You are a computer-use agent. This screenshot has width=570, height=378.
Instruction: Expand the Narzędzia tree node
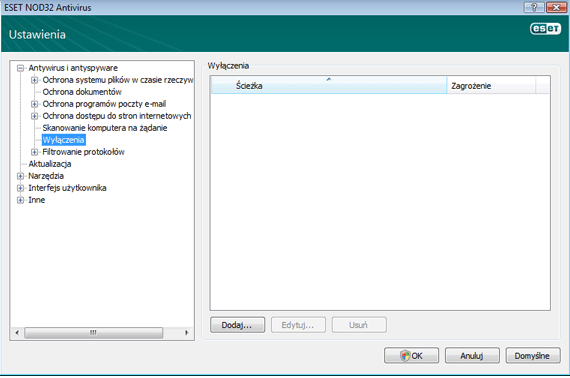click(20, 176)
